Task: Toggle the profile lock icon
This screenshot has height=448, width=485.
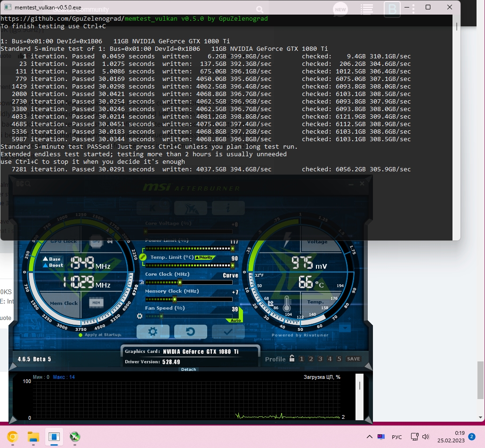Action: tap(291, 358)
